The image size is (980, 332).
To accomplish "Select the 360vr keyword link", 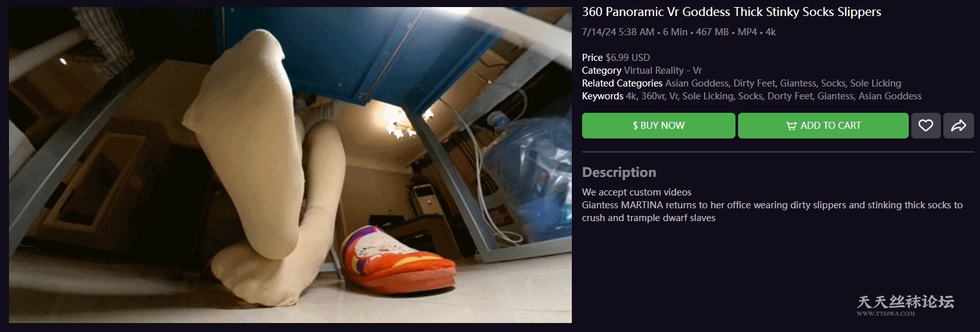I will pos(653,96).
